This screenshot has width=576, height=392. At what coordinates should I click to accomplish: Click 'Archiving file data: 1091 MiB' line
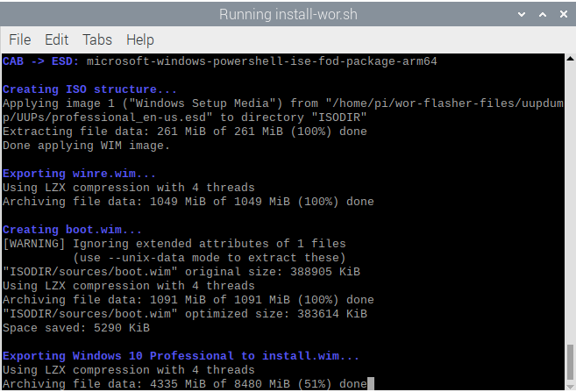188,300
